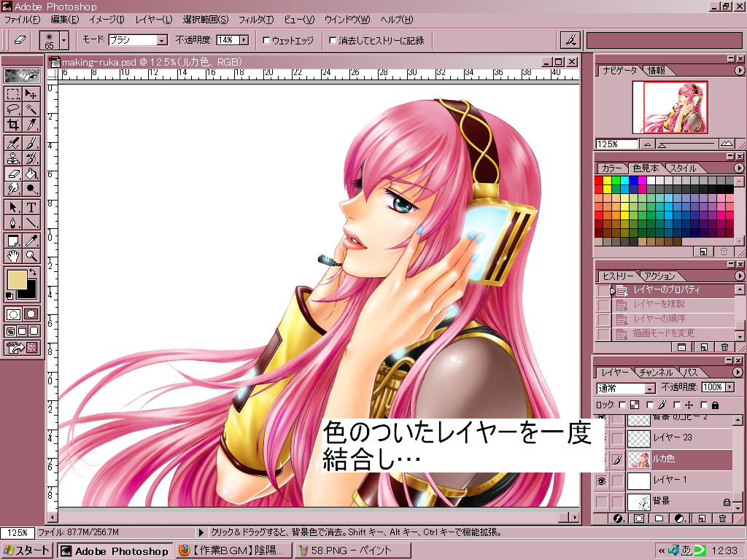
Task: Select the Lasso tool
Action: (x=13, y=109)
